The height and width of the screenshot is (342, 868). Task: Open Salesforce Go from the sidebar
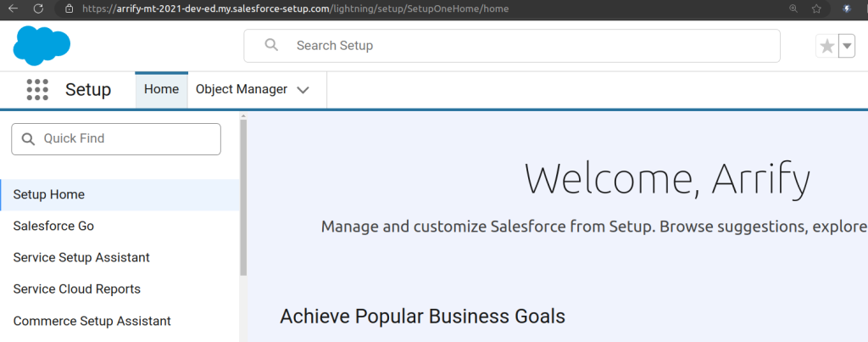point(53,226)
